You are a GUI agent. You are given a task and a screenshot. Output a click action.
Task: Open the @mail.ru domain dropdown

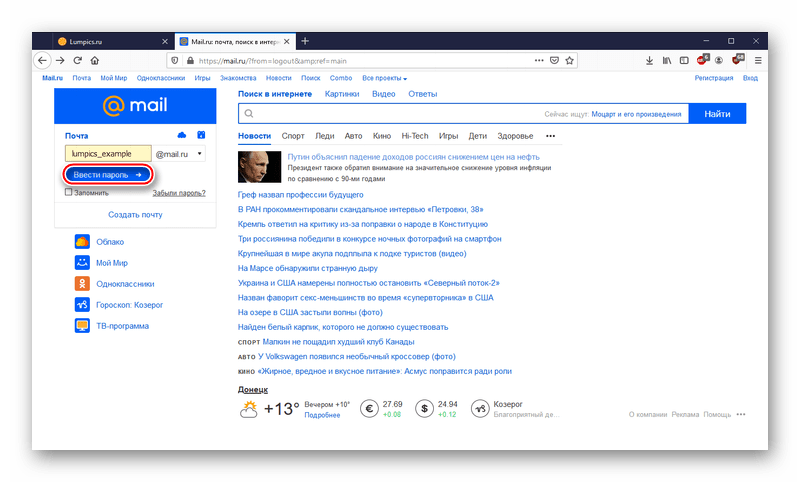point(180,154)
